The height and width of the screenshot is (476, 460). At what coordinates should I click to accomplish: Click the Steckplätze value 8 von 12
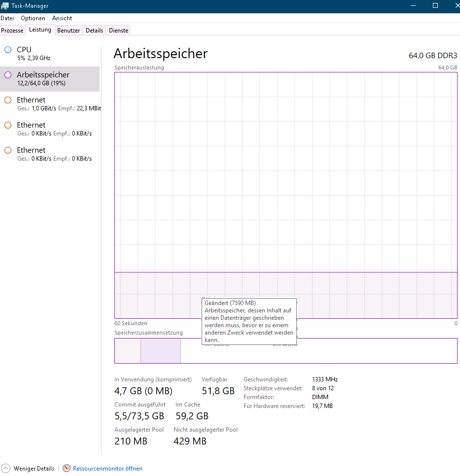[322, 388]
